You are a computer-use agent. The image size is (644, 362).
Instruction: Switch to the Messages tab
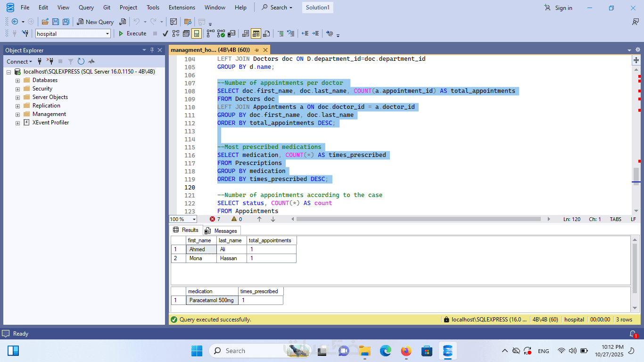point(222,230)
